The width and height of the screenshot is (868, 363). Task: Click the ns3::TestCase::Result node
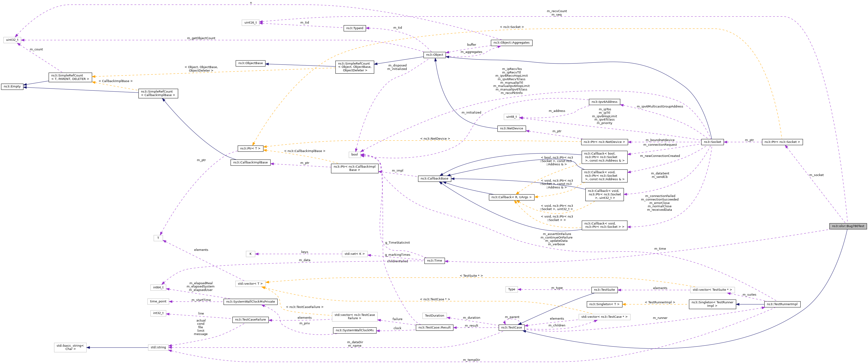[x=434, y=328]
